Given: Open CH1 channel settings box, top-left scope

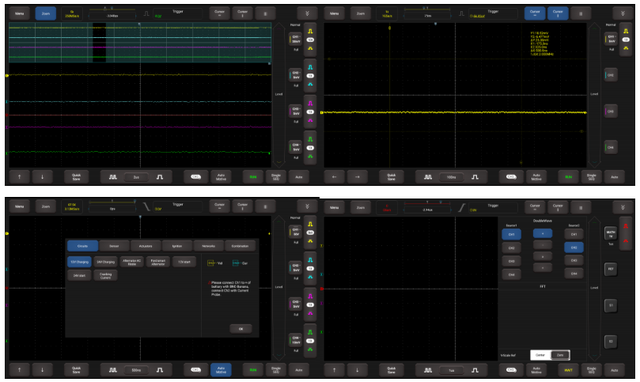Looking at the screenshot, I should click(x=296, y=39).
